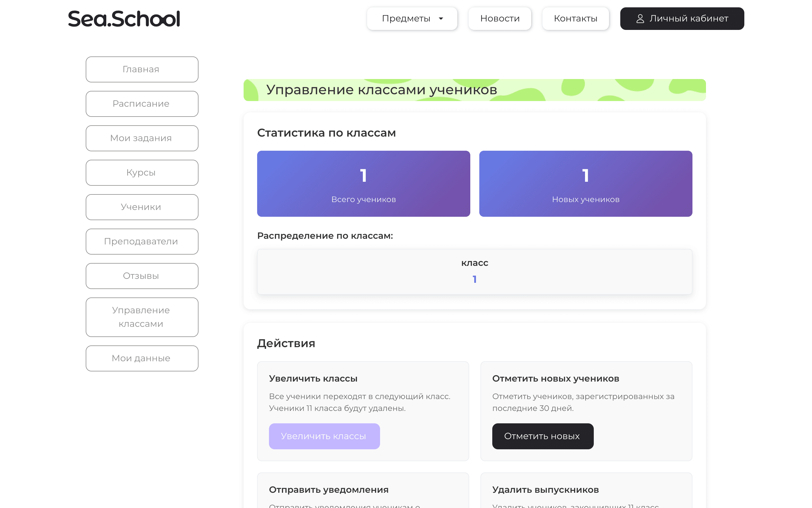Click the purple Увеличить классы button
Screen dimensions: 812x508
(324, 436)
